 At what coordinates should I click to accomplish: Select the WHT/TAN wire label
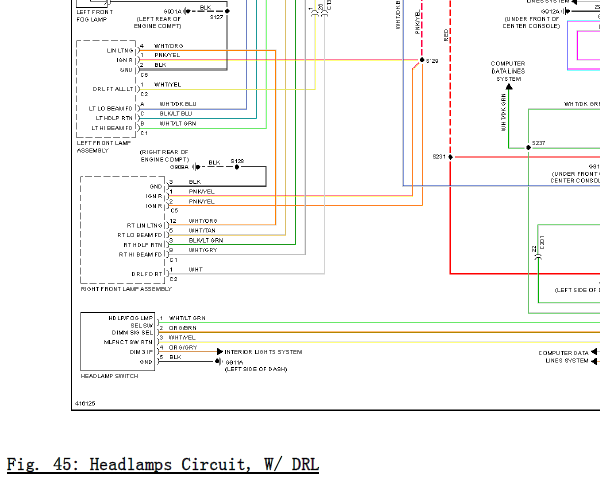pyautogui.click(x=202, y=230)
